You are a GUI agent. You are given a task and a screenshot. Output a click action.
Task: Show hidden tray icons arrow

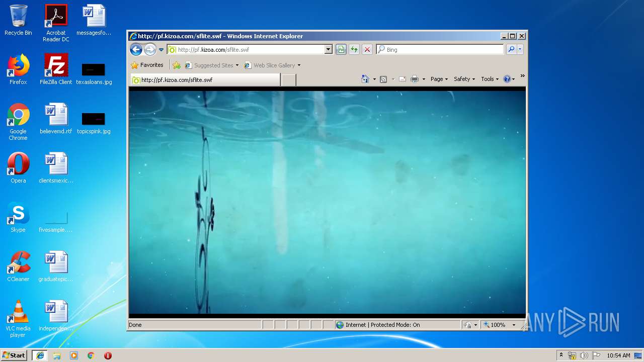tap(561, 355)
